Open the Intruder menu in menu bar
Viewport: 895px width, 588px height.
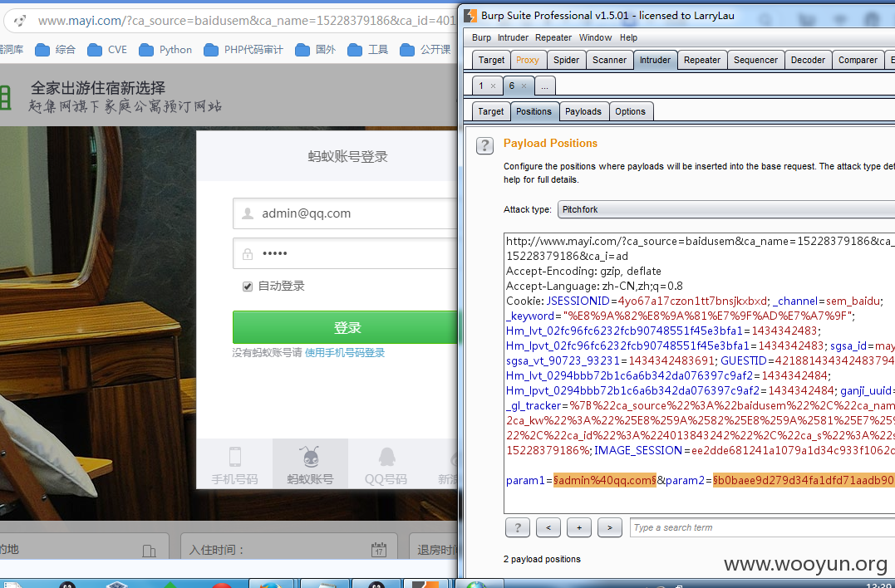(x=513, y=37)
